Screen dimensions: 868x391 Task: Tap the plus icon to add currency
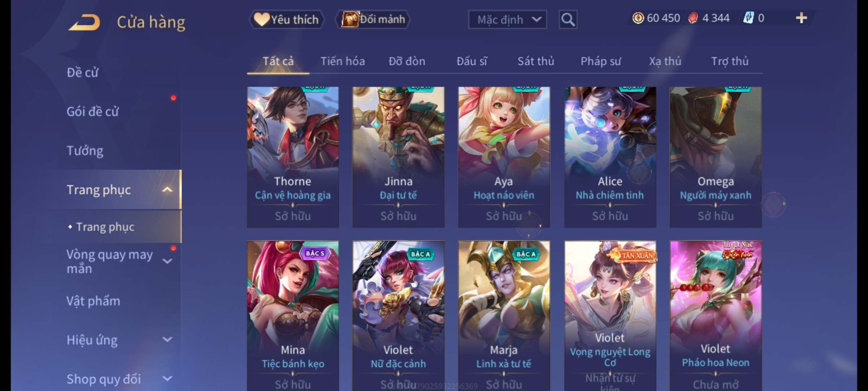click(x=801, y=18)
